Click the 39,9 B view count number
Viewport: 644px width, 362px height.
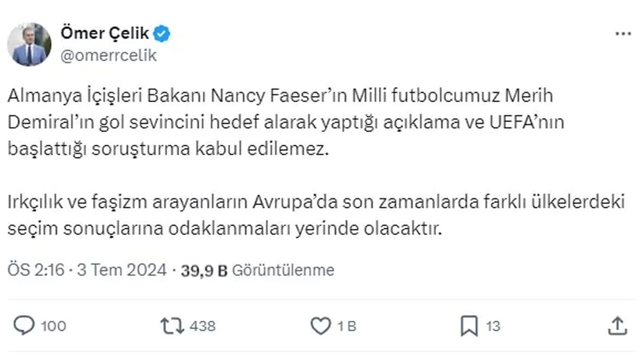(204, 270)
